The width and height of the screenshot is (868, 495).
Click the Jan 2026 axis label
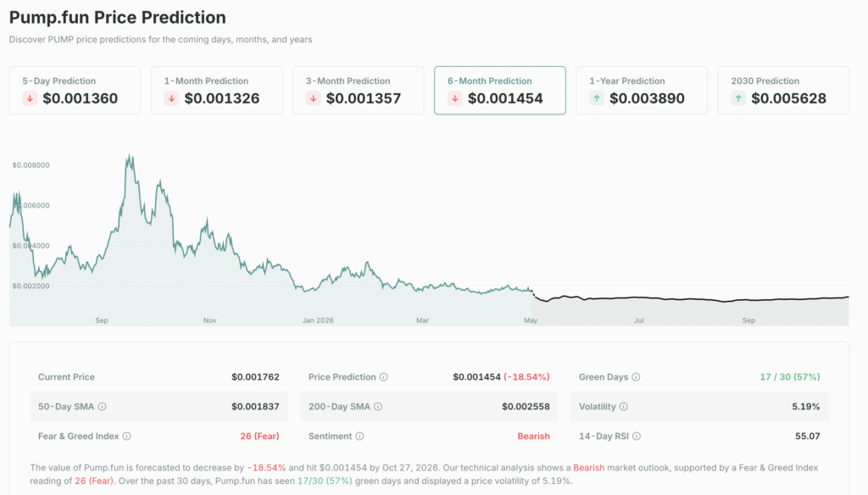(320, 320)
